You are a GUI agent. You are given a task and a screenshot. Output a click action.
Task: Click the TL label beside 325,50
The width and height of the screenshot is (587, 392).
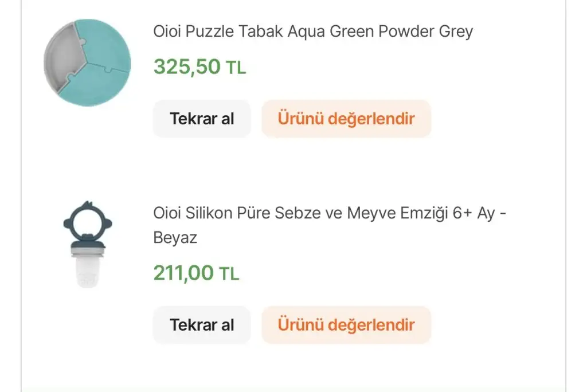(x=236, y=68)
